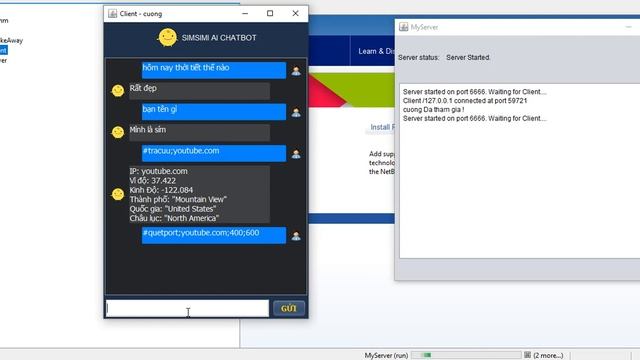Image resolution: width=640 pixels, height=360 pixels.
Task: Click user avatar beside 'hôm nay thời tiết thế nào'
Action: pyautogui.click(x=296, y=71)
